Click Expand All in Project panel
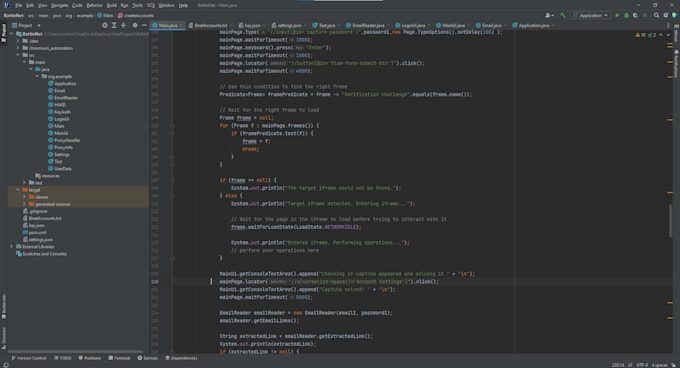The image size is (680, 368). [114, 26]
